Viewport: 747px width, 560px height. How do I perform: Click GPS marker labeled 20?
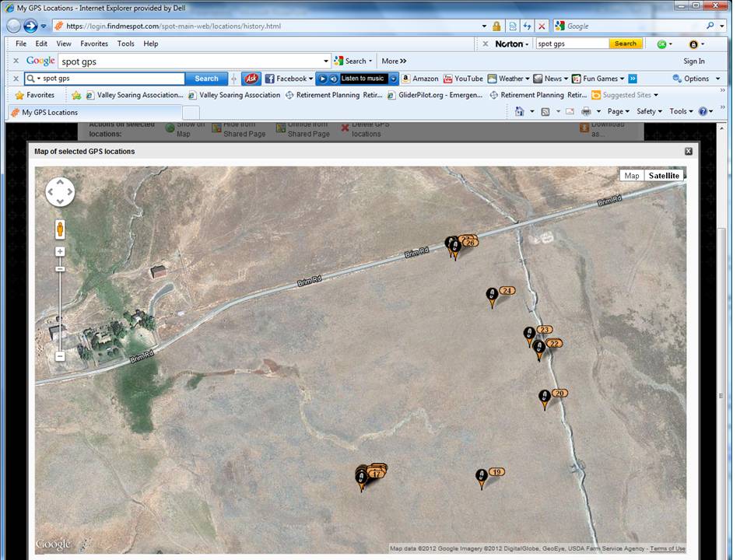545,397
